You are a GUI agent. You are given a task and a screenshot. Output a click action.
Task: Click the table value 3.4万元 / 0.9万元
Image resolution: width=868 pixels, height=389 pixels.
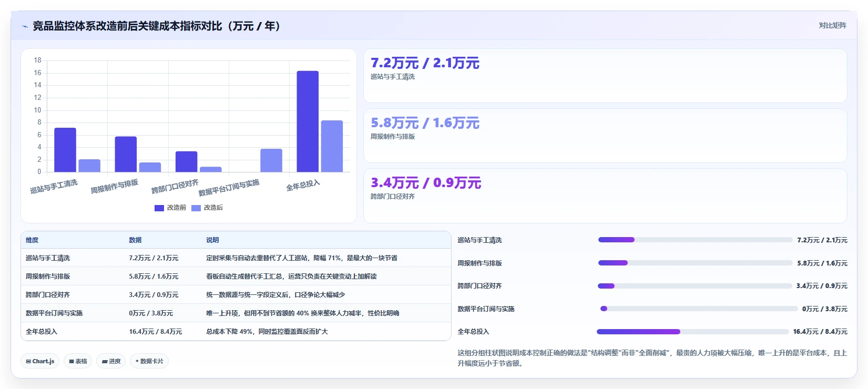pos(154,295)
